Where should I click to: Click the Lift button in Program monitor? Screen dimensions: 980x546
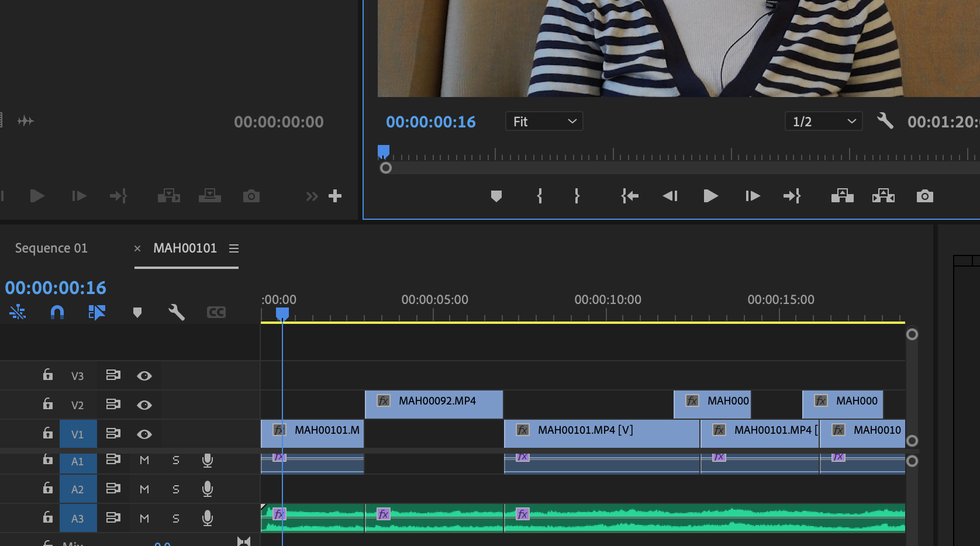pos(843,196)
